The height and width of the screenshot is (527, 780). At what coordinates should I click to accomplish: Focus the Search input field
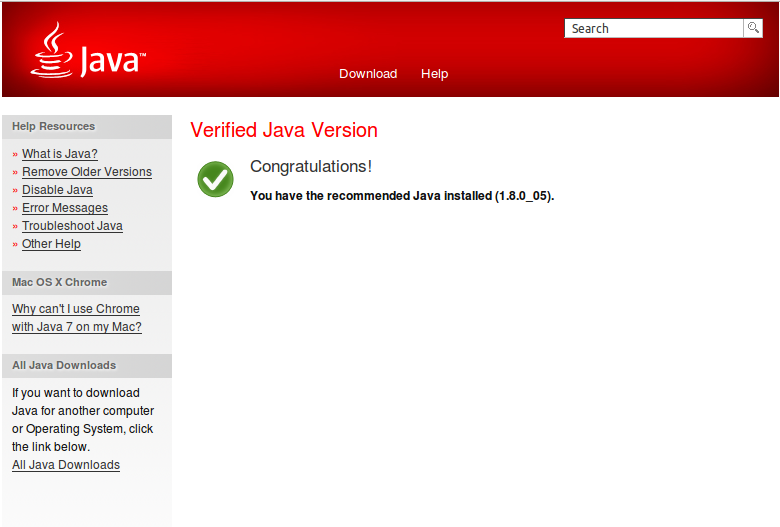(654, 28)
